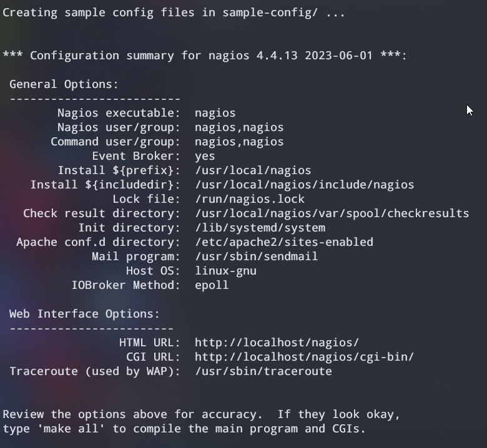487x448 pixels.
Task: Click the 'Web Interface Options:' heading
Action: point(84,314)
